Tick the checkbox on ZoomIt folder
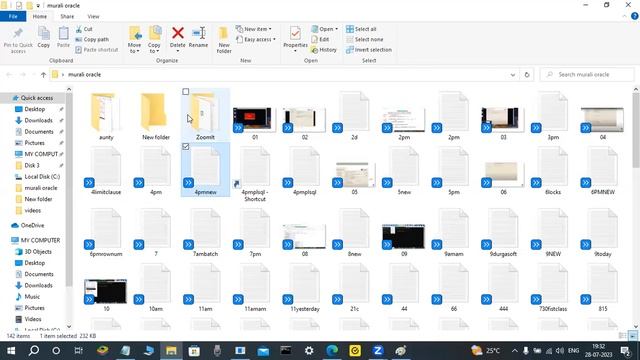The image size is (640, 360). pyautogui.click(x=186, y=91)
